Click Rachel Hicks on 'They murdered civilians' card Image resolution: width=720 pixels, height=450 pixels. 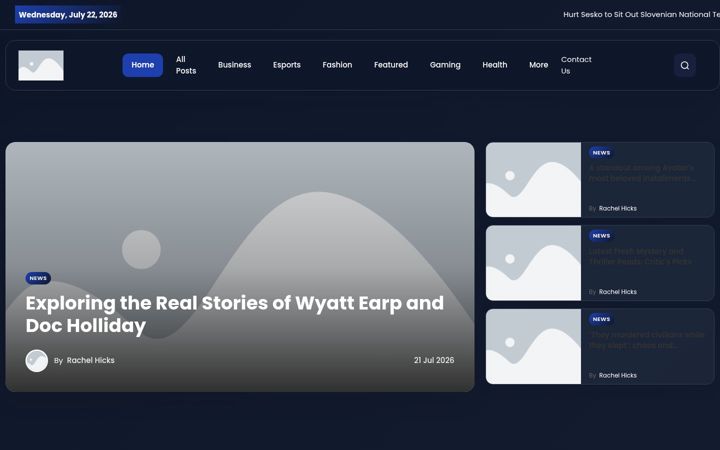618,376
